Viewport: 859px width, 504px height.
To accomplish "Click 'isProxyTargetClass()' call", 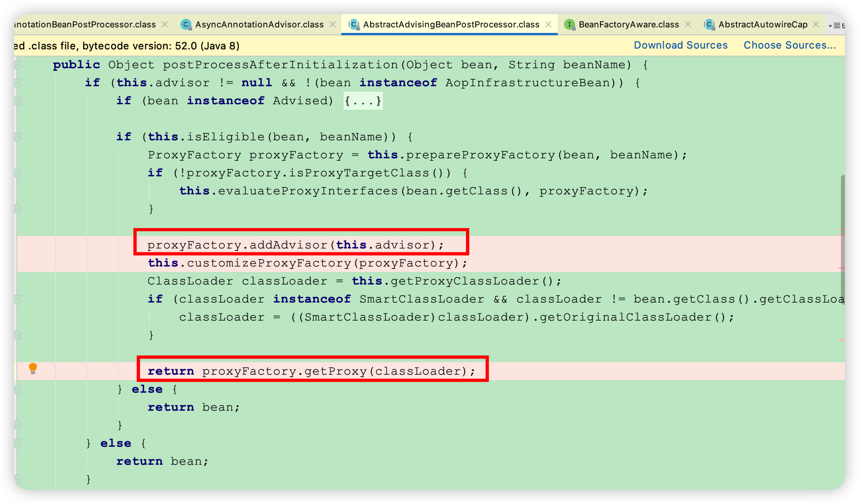I will coord(370,173).
